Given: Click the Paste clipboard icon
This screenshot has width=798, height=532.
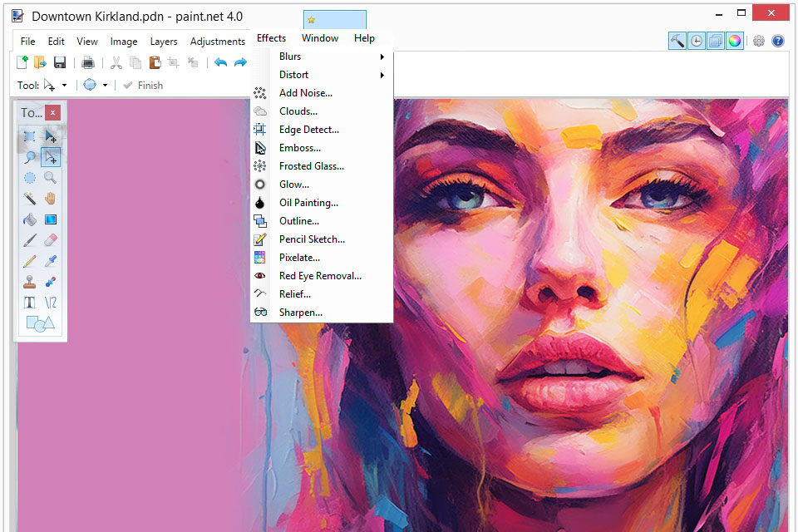Looking at the screenshot, I should pos(155,62).
